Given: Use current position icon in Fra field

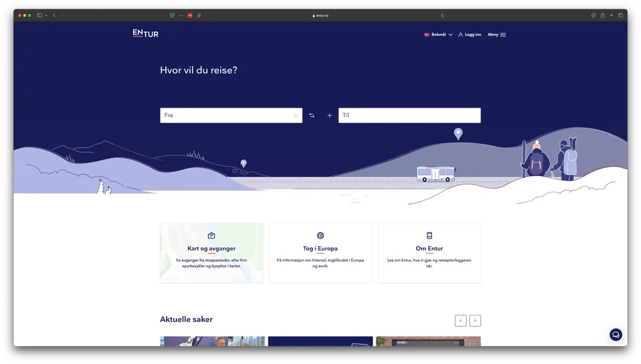Looking at the screenshot, I should (296, 115).
